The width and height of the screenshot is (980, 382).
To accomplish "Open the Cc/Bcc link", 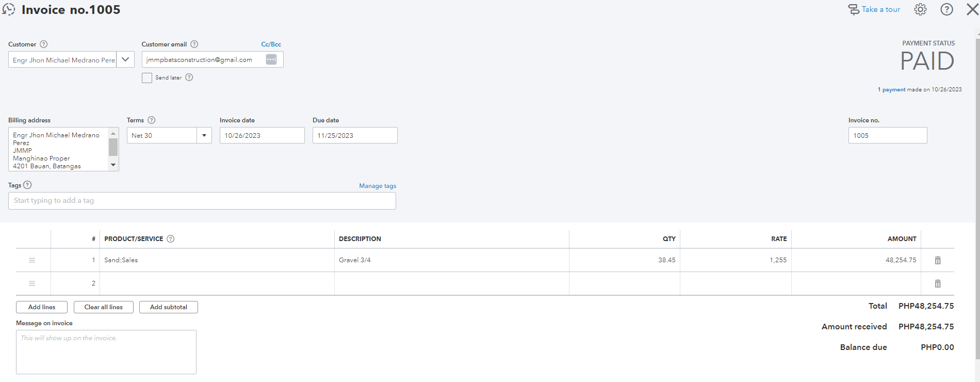I will click(x=271, y=44).
